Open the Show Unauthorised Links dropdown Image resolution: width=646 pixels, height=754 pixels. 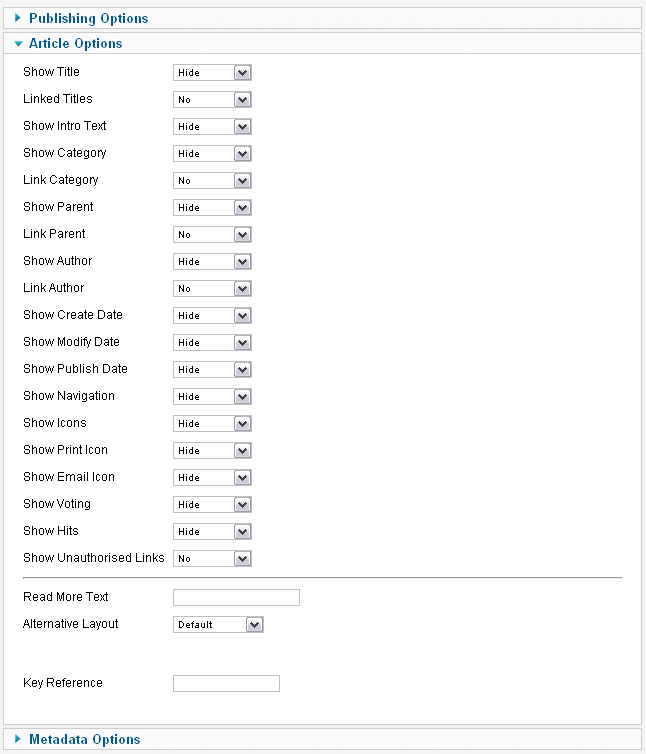click(x=212, y=558)
